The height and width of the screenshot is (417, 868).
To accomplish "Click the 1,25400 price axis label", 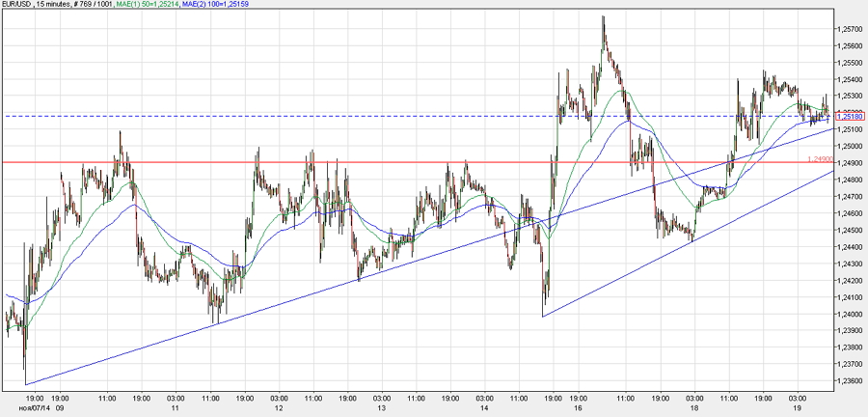I will click(851, 80).
